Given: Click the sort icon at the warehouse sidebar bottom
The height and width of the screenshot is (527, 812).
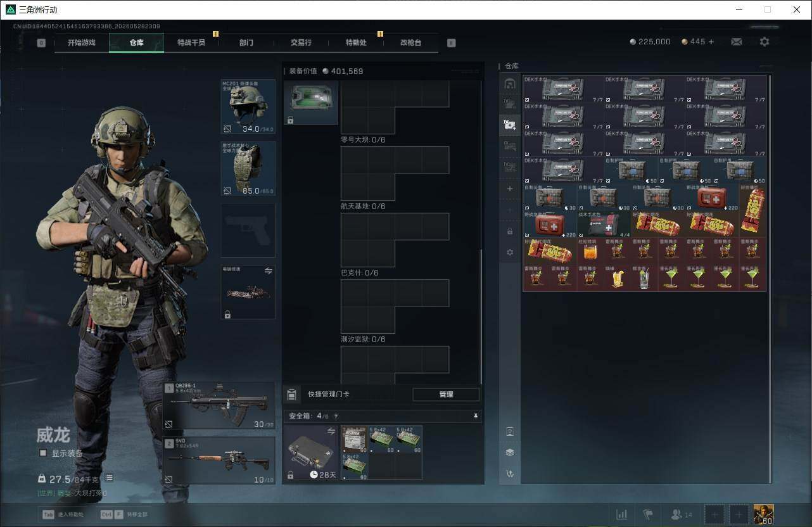Looking at the screenshot, I should 510,473.
